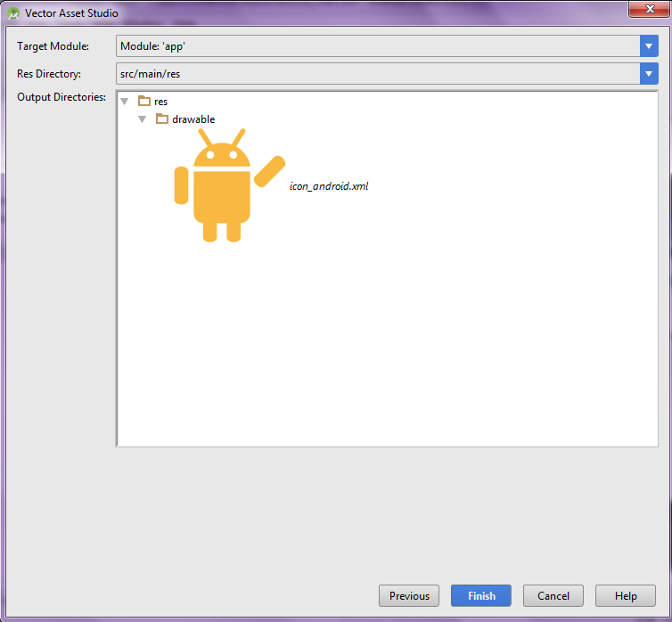Open Help for Vector Asset Studio

626,595
